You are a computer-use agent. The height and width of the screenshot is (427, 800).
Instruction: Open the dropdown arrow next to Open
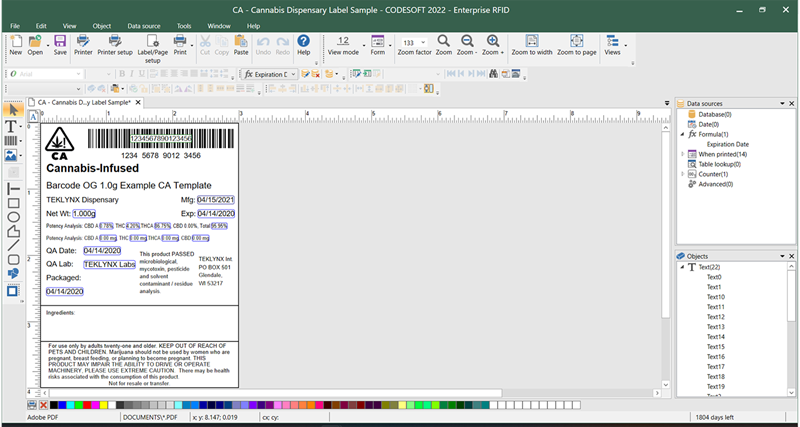(x=47, y=45)
